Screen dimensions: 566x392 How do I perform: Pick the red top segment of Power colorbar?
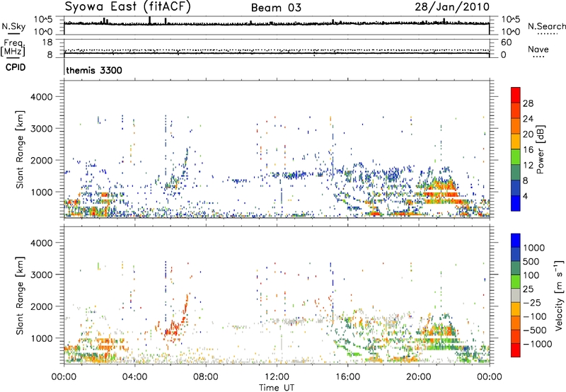516,95
